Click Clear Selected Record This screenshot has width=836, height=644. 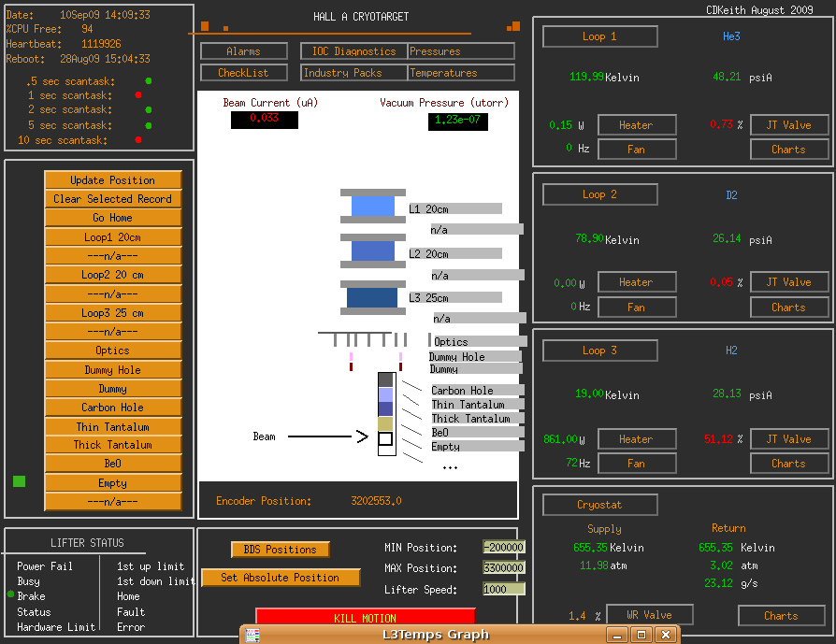coord(113,199)
